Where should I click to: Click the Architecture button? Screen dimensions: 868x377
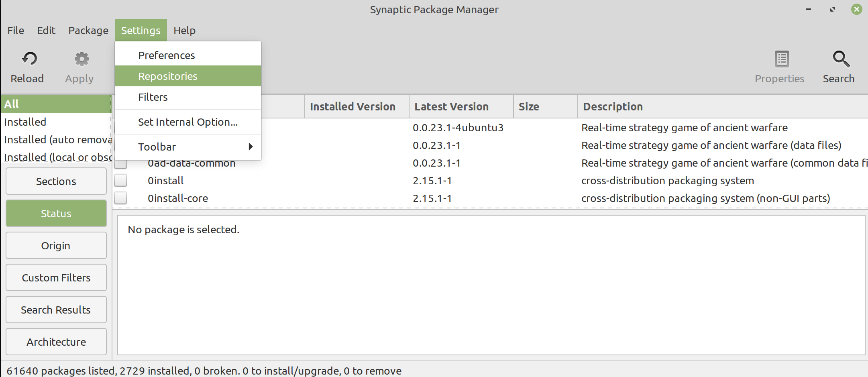coord(56,342)
